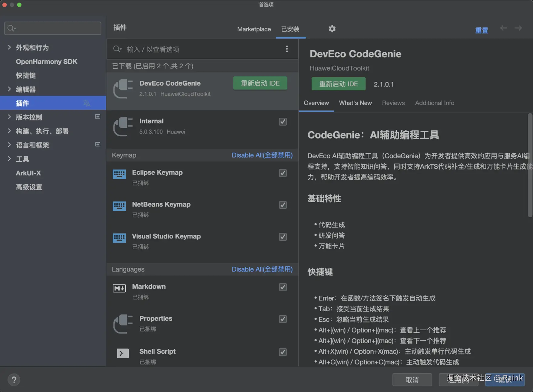Expand the 构建、执行、部署 section
The height and width of the screenshot is (392, 533).
[x=9, y=131]
